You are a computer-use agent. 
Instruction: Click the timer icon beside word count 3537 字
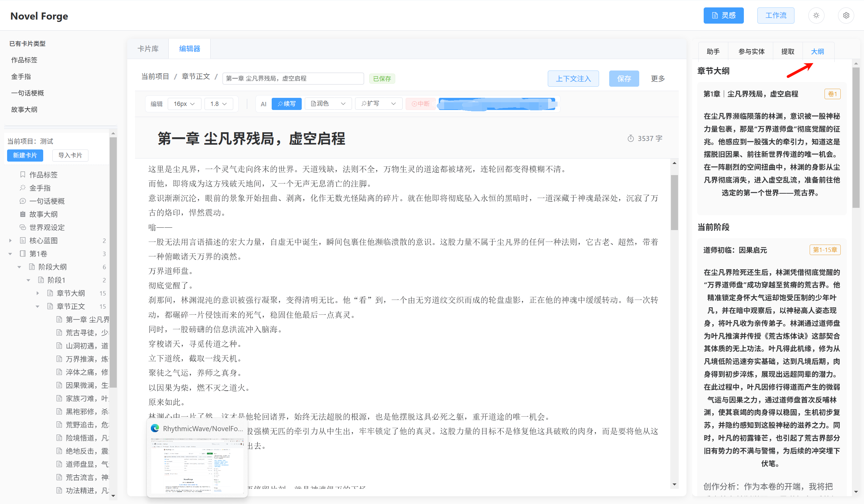pos(630,138)
